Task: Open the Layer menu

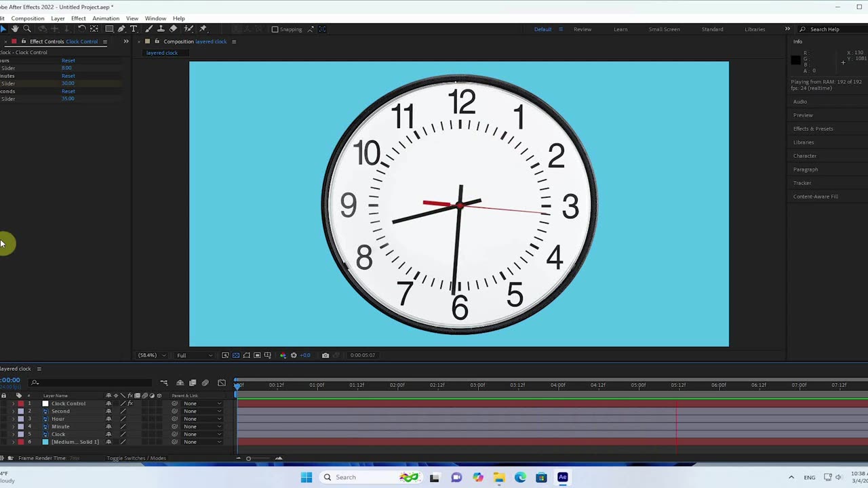Action: [58, 18]
